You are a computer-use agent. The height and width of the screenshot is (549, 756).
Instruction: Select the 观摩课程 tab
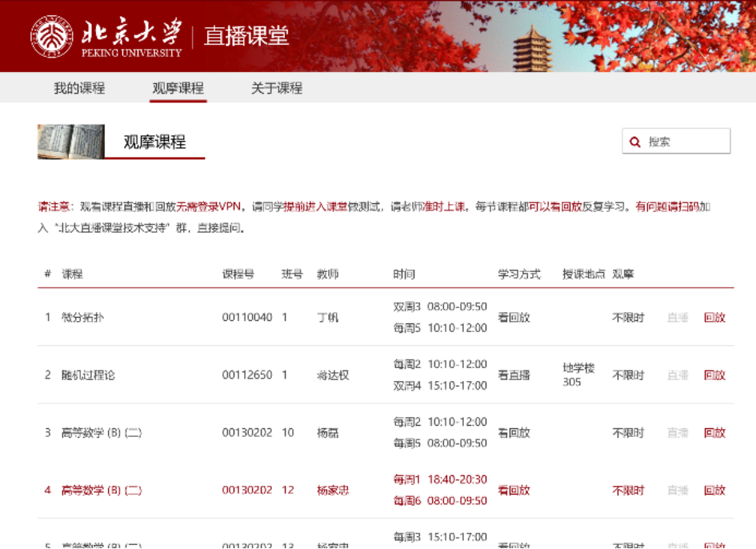tap(178, 88)
